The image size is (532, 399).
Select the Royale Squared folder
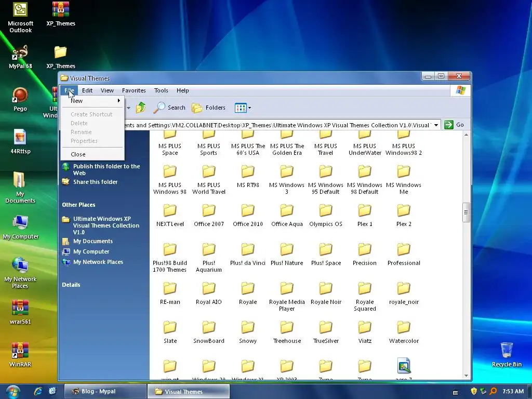pos(365,297)
